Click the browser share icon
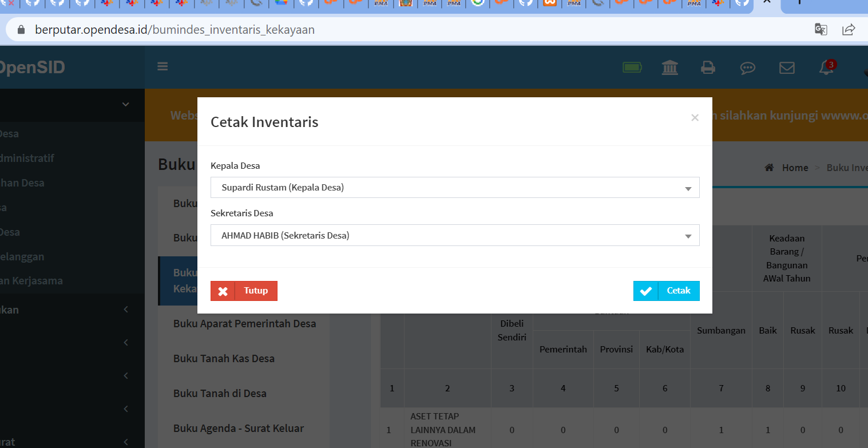This screenshot has height=448, width=868. (849, 29)
